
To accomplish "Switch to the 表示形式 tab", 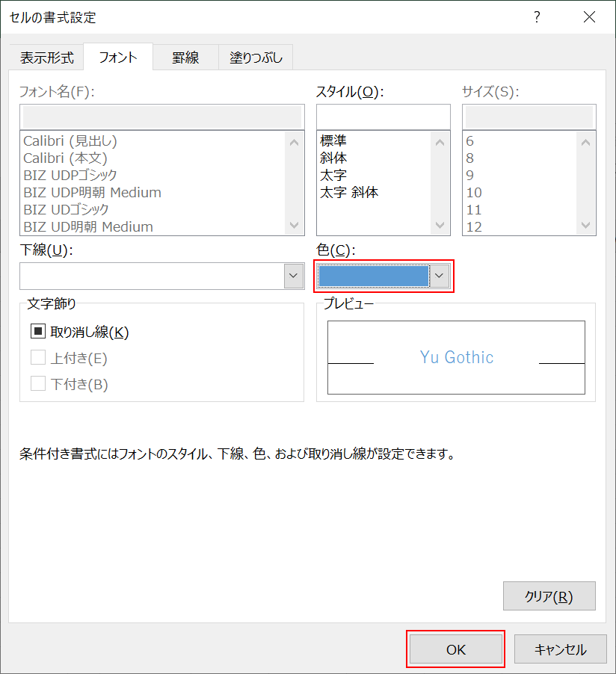I will pyautogui.click(x=46, y=57).
